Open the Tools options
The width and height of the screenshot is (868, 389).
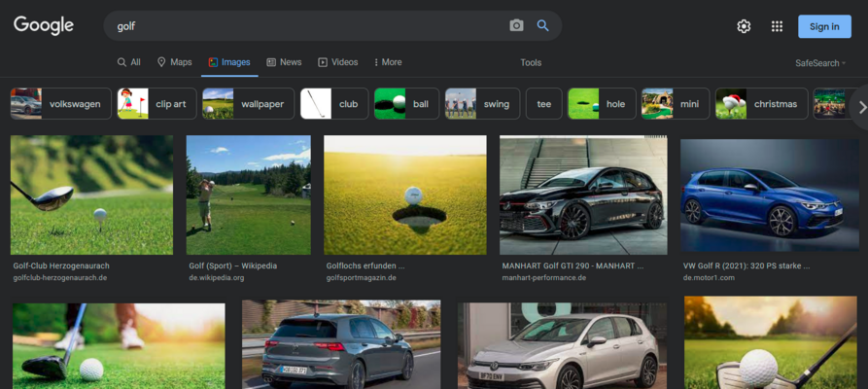click(531, 62)
